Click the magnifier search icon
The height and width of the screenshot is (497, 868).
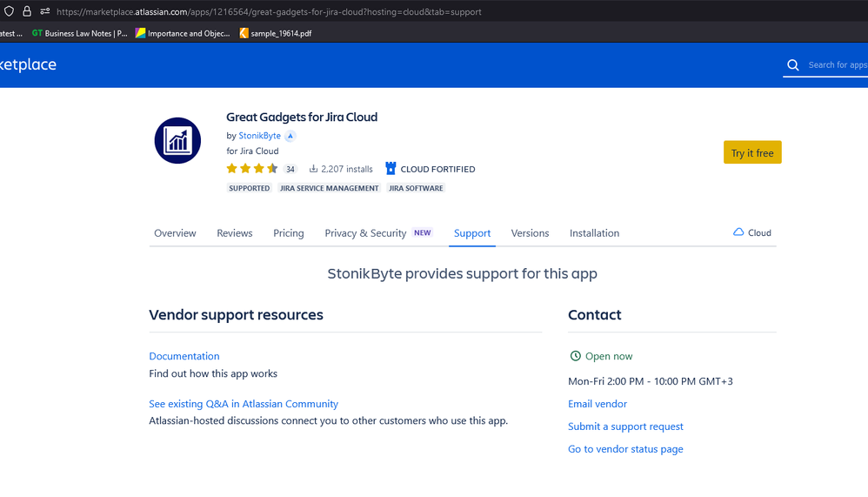tap(792, 64)
